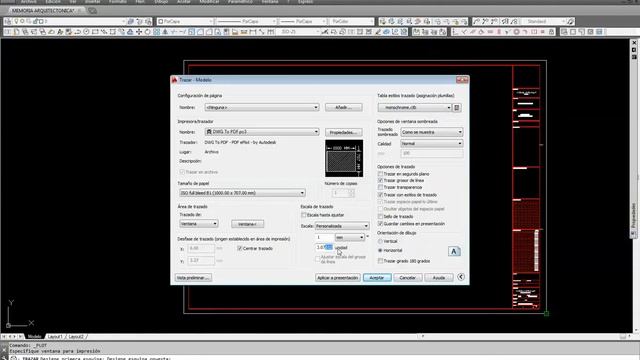Click the AutoCAD icon in the Trazar title bar
The image size is (640, 360).
(175, 80)
